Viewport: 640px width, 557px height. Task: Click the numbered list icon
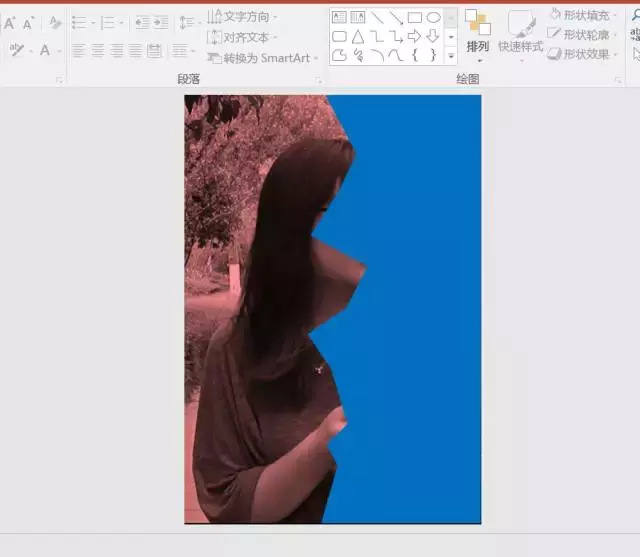point(108,22)
